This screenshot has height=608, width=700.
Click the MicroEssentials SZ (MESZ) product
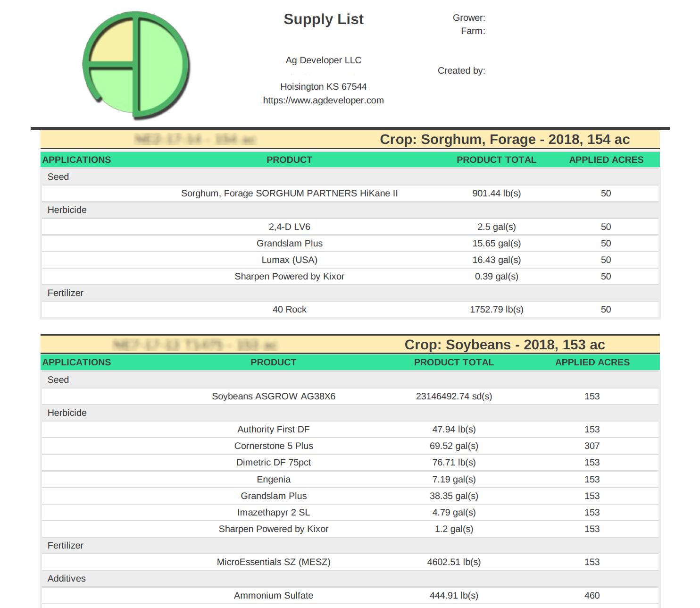pos(274,562)
